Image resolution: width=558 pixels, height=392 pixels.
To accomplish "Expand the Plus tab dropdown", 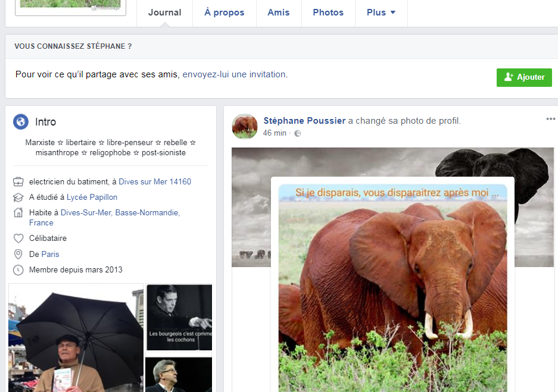I will click(x=381, y=12).
